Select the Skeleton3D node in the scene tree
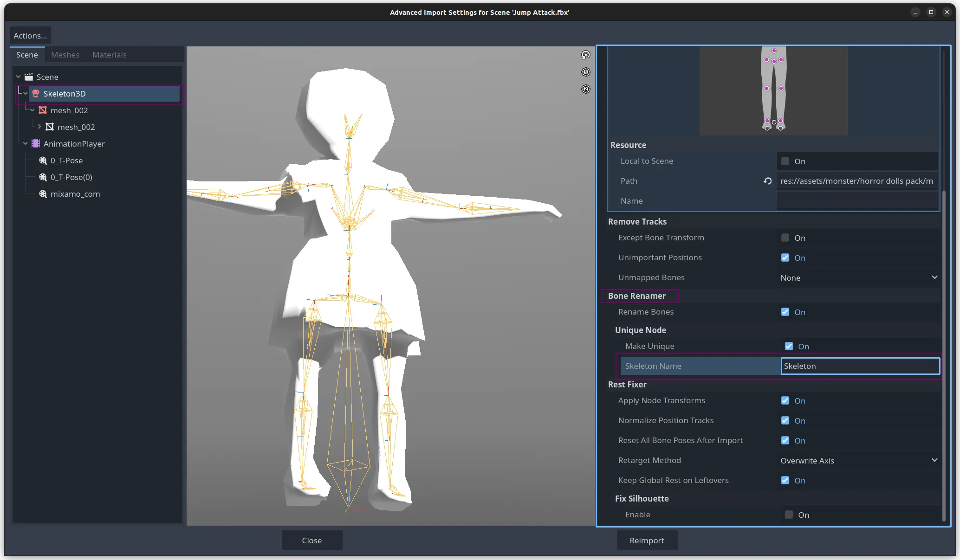The height and width of the screenshot is (560, 960). point(65,94)
